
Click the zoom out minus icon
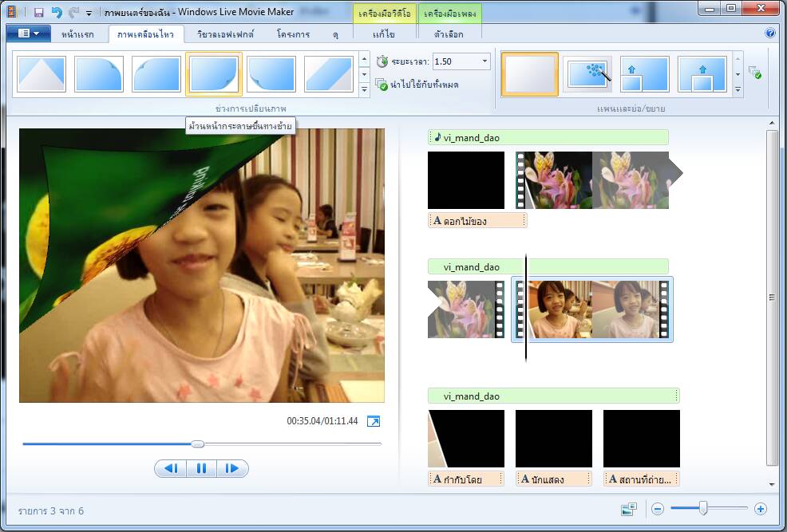(658, 509)
